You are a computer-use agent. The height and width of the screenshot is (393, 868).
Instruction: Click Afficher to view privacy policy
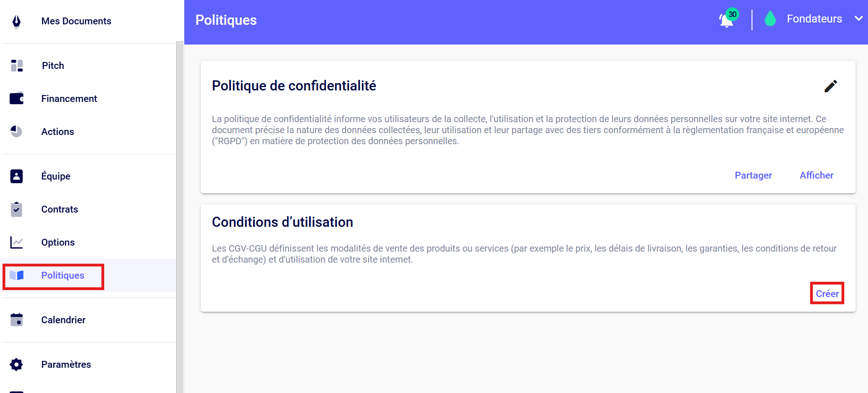pyautogui.click(x=816, y=175)
